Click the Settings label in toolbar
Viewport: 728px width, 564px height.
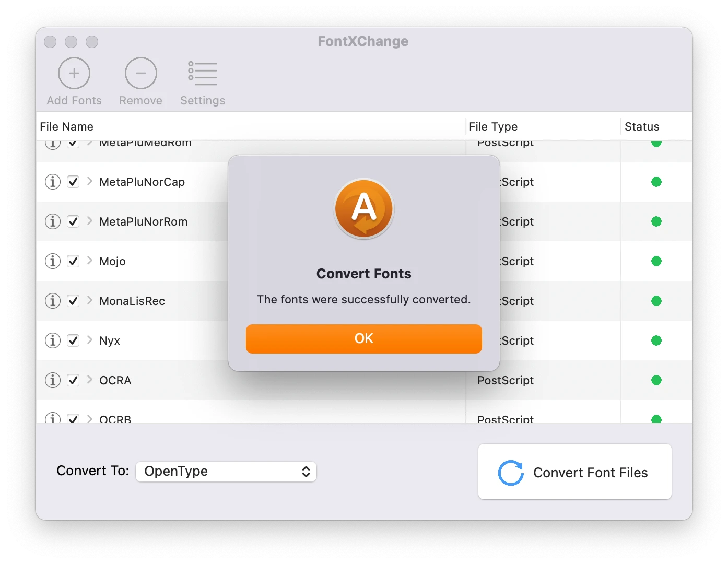(x=203, y=100)
